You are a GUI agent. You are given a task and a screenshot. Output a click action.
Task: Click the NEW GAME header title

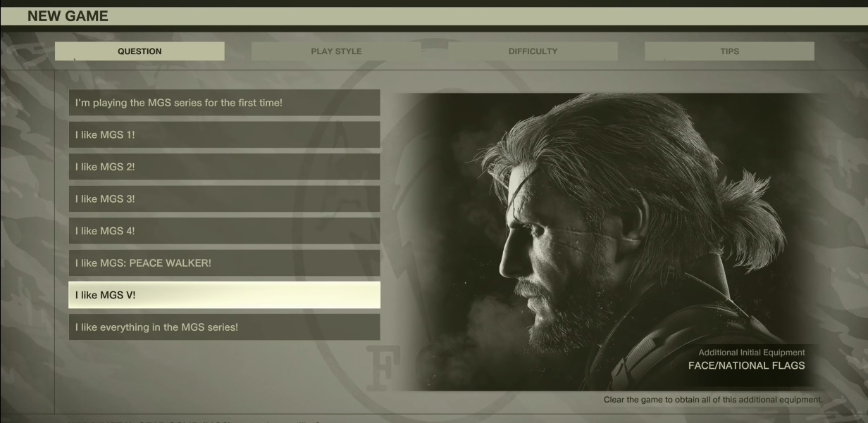tap(68, 16)
